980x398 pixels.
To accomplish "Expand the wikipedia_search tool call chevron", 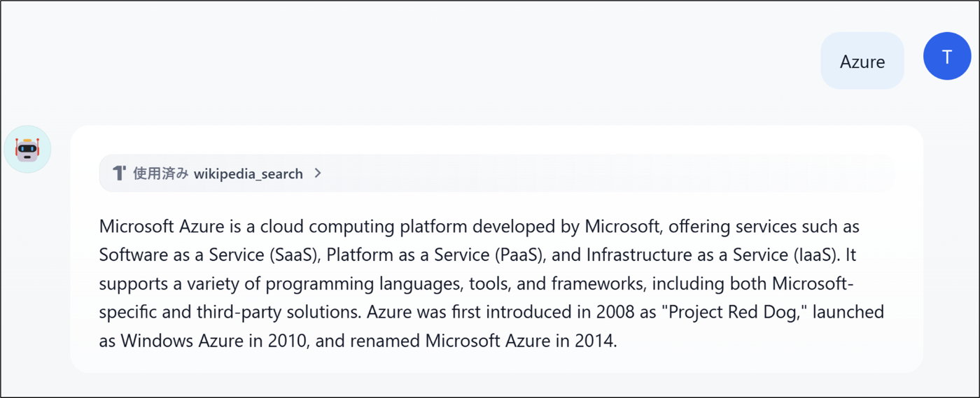I will click(x=318, y=173).
